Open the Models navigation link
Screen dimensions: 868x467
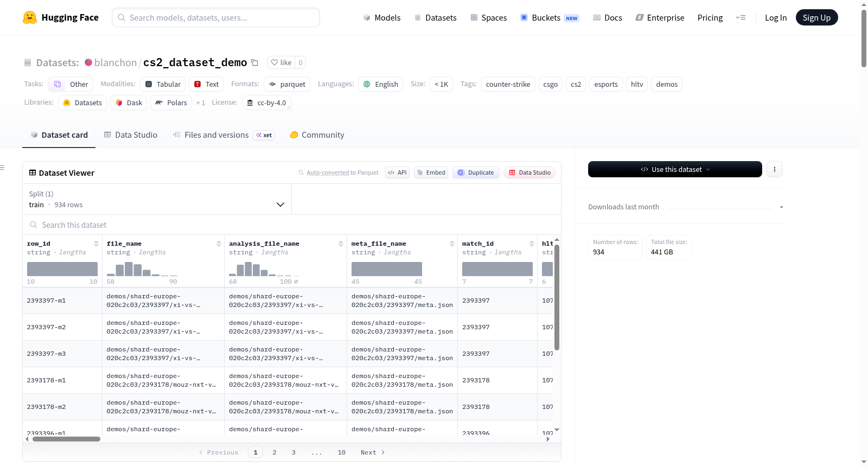[x=381, y=17]
